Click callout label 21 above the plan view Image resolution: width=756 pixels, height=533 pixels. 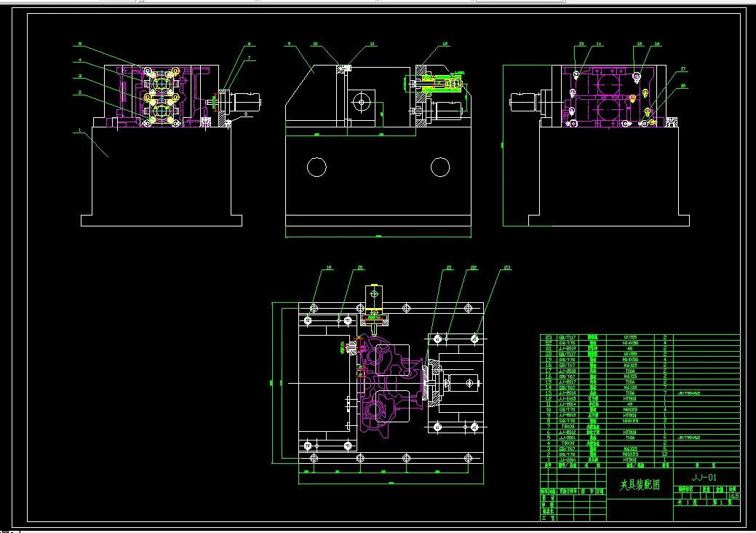click(x=449, y=268)
